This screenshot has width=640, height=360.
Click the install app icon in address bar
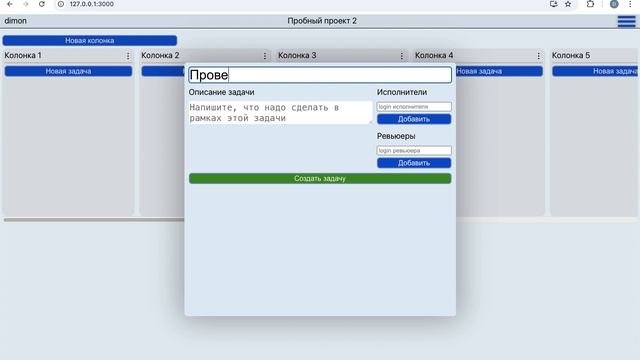coord(553,4)
